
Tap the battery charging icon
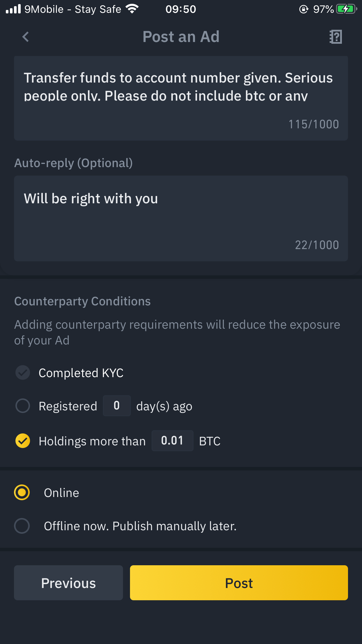[347, 9]
